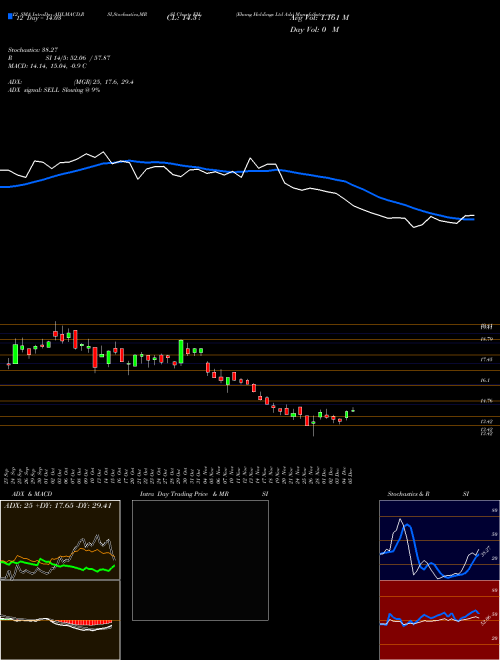500x660 pixels.
Task: Click the 'MACD: 14.14, 15.04, -0.9 C' line
Action: click(x=47, y=66)
